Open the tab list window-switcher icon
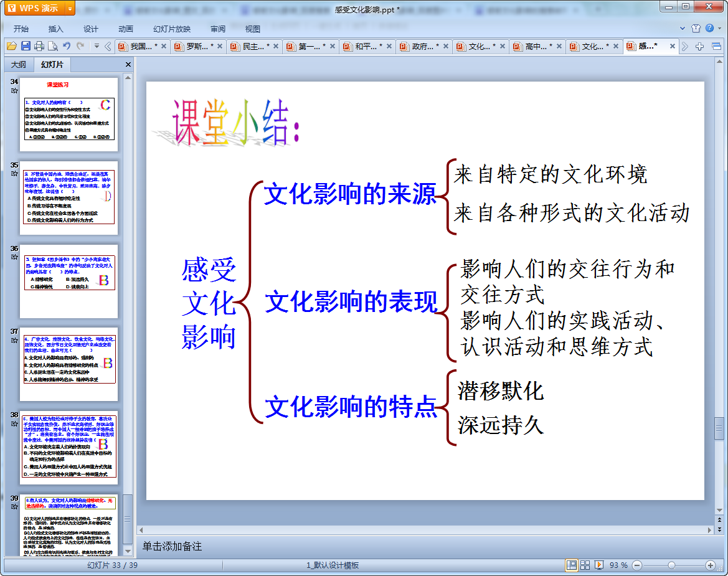728x576 pixels. tap(716, 46)
